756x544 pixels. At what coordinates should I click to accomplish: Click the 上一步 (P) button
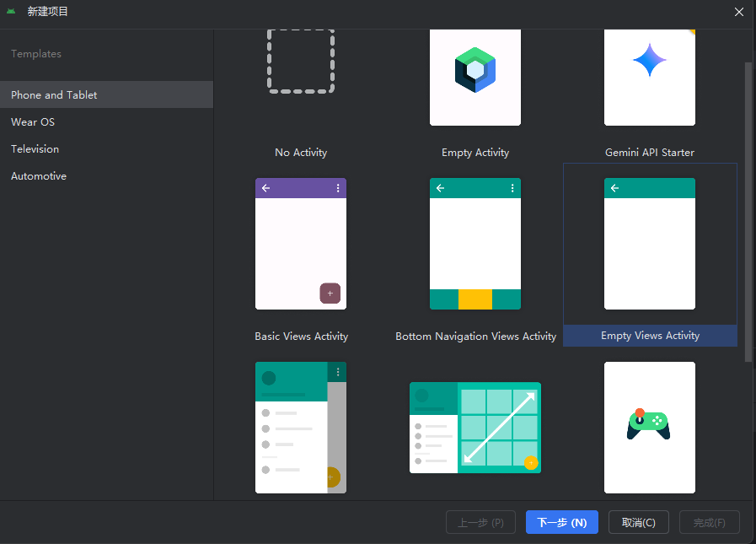(x=480, y=522)
